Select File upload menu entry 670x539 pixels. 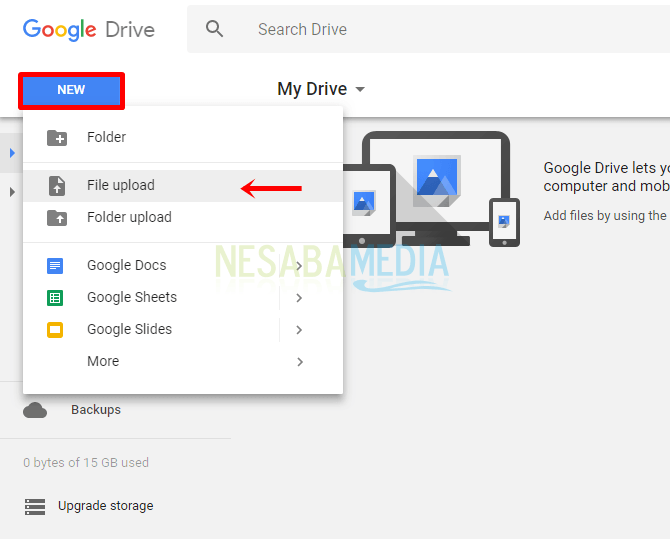[183, 186]
